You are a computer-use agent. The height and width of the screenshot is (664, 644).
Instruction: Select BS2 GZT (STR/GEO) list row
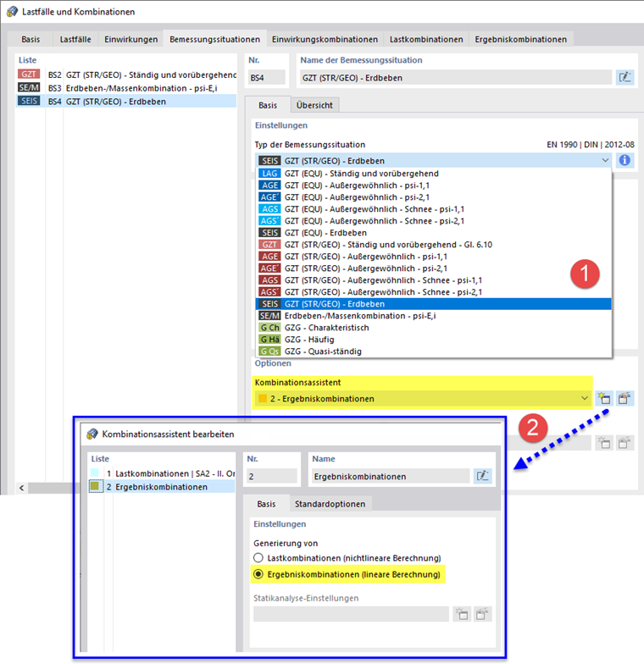pos(126,75)
